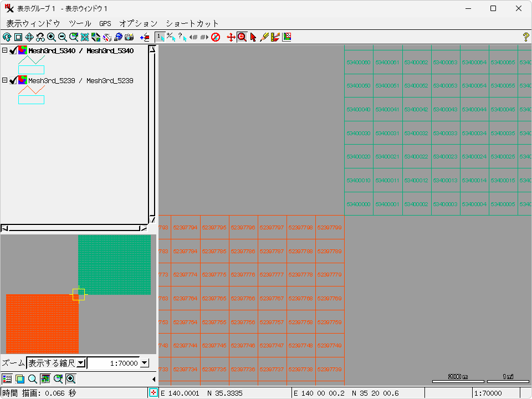Uncheck the Mesh3rd_5340 layer visibility checkbox
The height and width of the screenshot is (399, 532).
[13, 50]
